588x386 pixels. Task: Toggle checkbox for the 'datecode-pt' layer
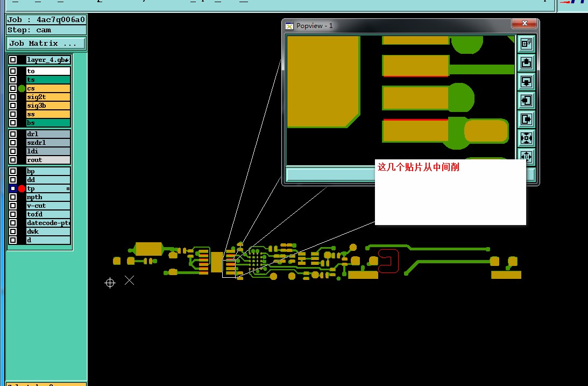click(x=13, y=223)
